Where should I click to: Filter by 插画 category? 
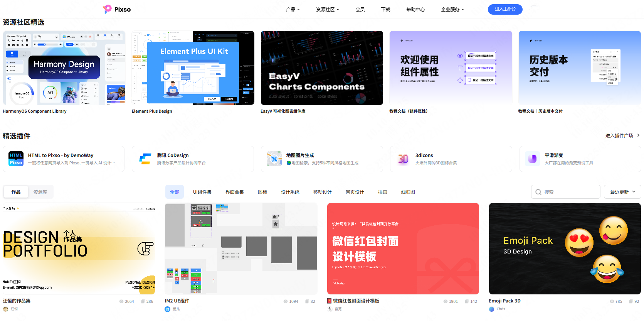pos(383,192)
